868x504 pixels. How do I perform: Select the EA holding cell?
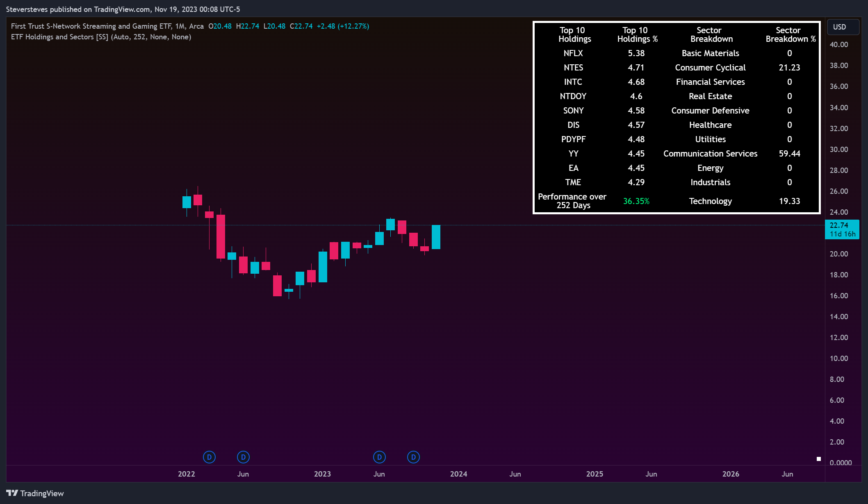point(573,168)
